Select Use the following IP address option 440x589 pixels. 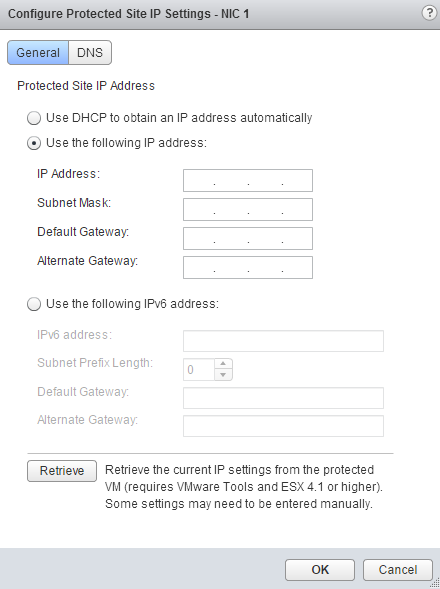pyautogui.click(x=34, y=143)
